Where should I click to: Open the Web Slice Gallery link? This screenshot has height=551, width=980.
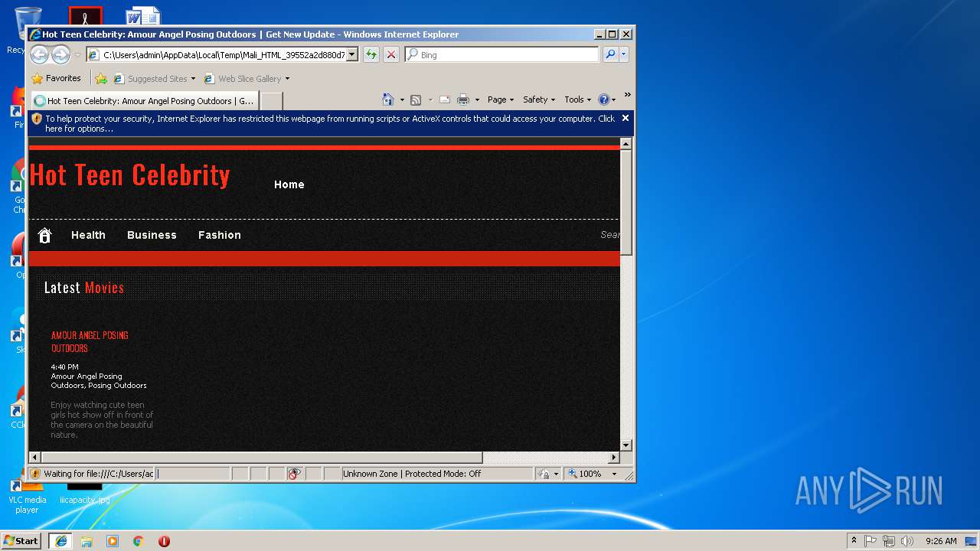pyautogui.click(x=247, y=78)
